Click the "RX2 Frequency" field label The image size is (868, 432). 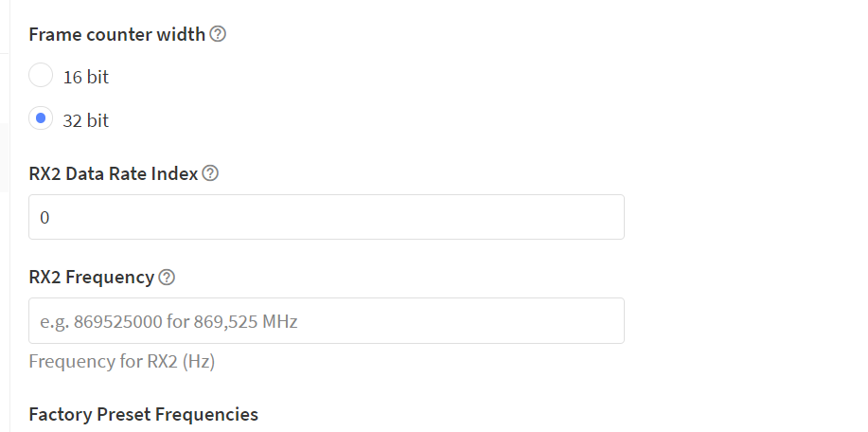tap(91, 277)
